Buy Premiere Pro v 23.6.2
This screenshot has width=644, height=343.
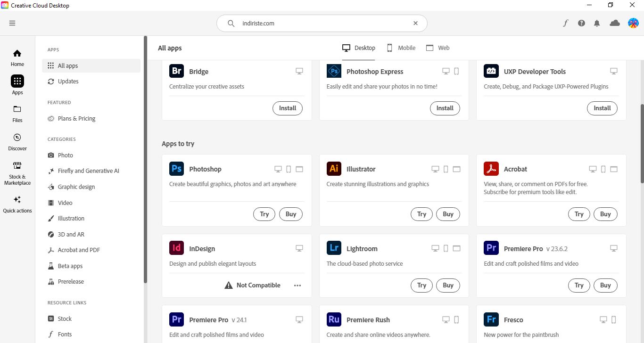[605, 285]
